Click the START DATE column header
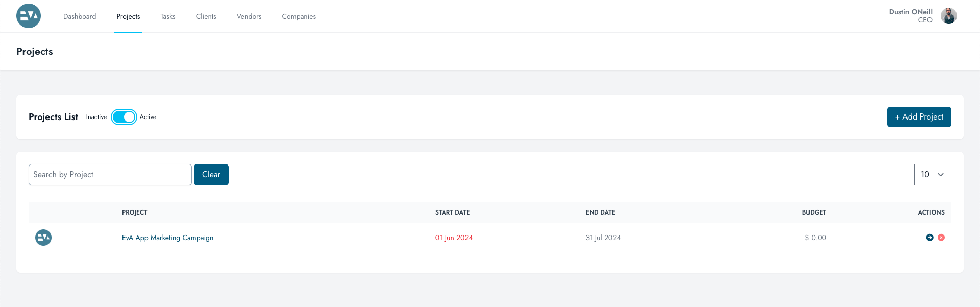This screenshot has height=307, width=980. [x=452, y=212]
